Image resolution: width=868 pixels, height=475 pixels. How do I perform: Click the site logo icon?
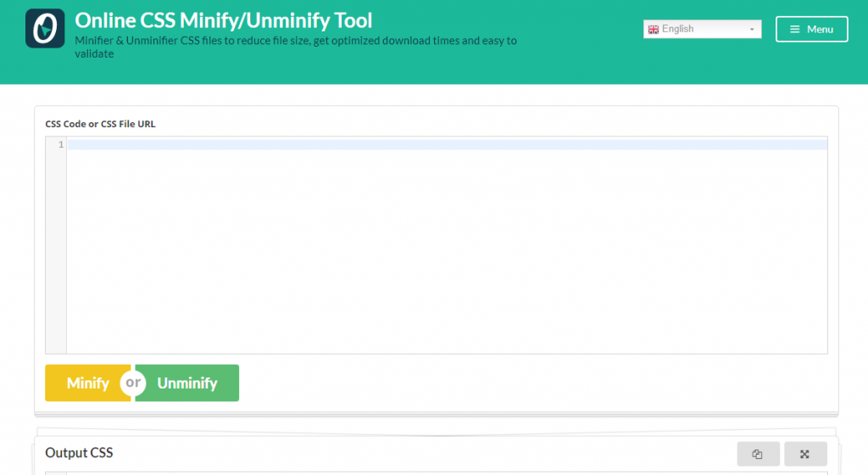(45, 28)
